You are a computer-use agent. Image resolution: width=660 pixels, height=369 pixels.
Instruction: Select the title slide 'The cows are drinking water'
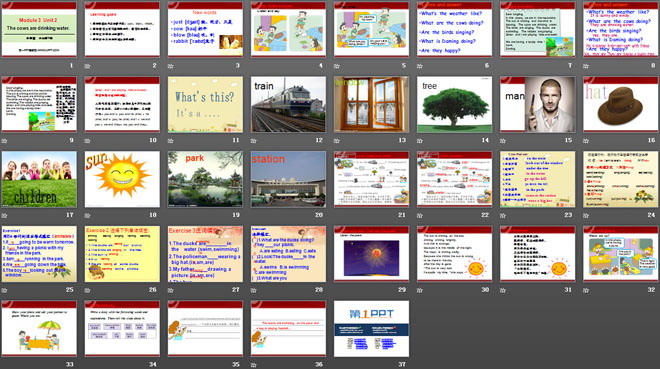39,29
